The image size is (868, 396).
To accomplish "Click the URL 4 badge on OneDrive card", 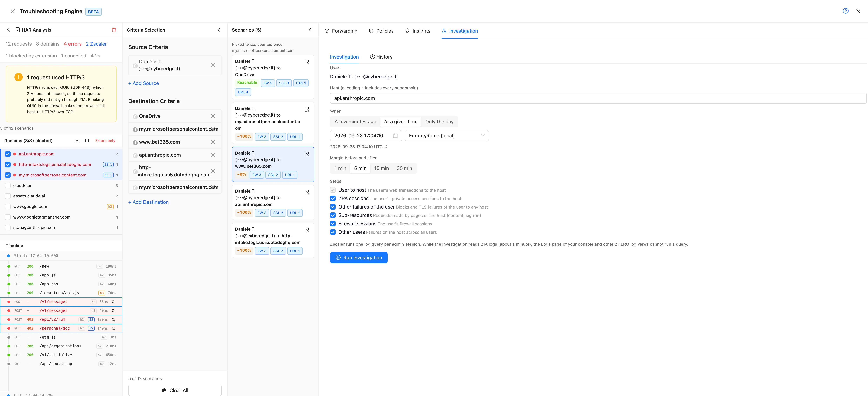I will pos(243,92).
